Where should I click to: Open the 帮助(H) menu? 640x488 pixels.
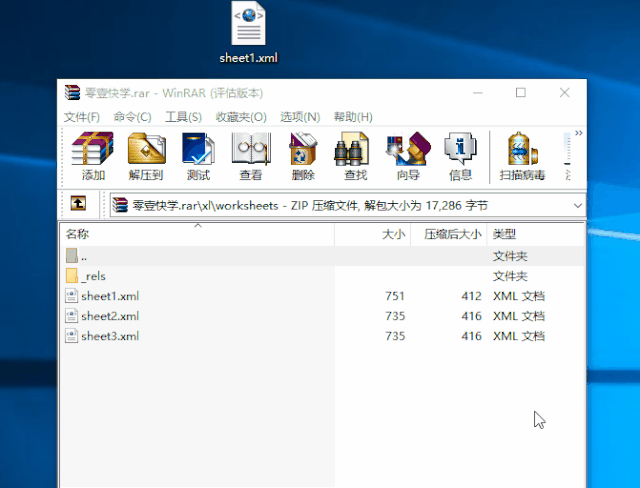[353, 117]
